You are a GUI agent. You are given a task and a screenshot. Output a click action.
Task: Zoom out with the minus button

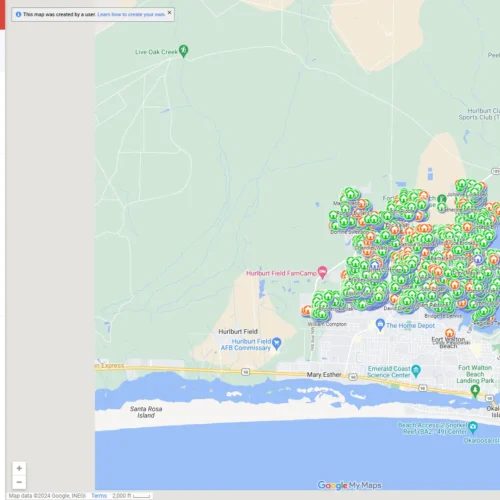(19, 482)
